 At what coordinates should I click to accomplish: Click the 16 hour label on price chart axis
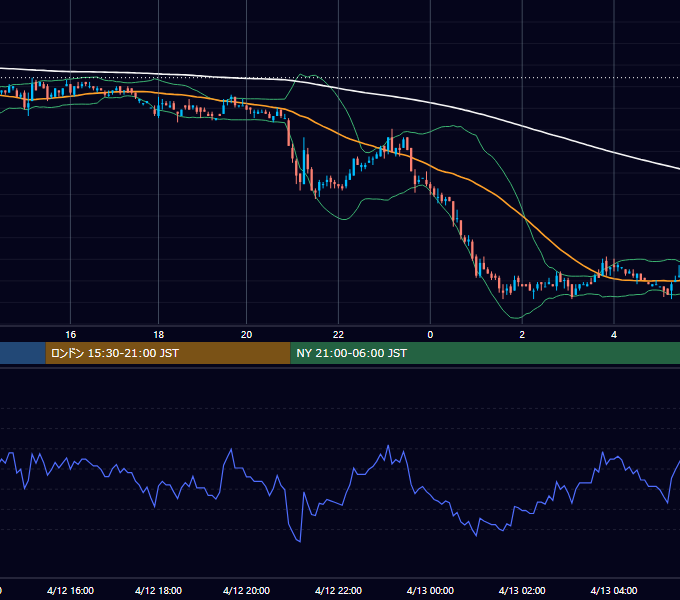tap(70, 335)
